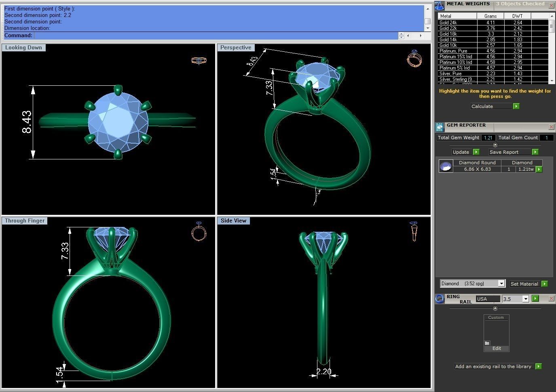
Task: Select the Gold 10k row
Action: tap(493, 45)
